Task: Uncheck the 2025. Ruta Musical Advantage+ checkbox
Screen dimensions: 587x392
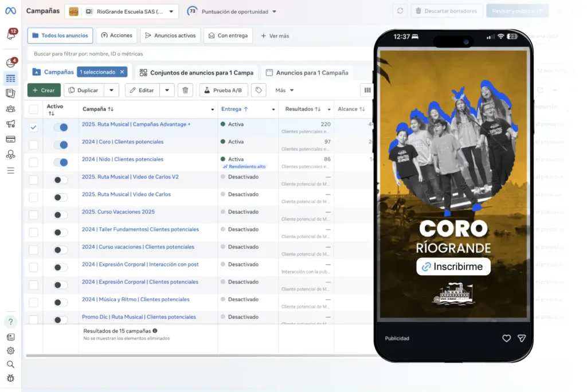Action: click(x=33, y=127)
